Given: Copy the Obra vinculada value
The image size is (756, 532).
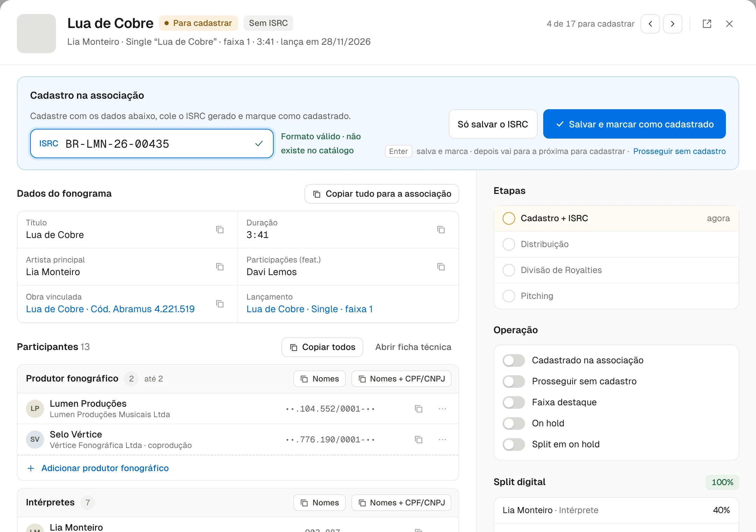Looking at the screenshot, I should point(219,304).
